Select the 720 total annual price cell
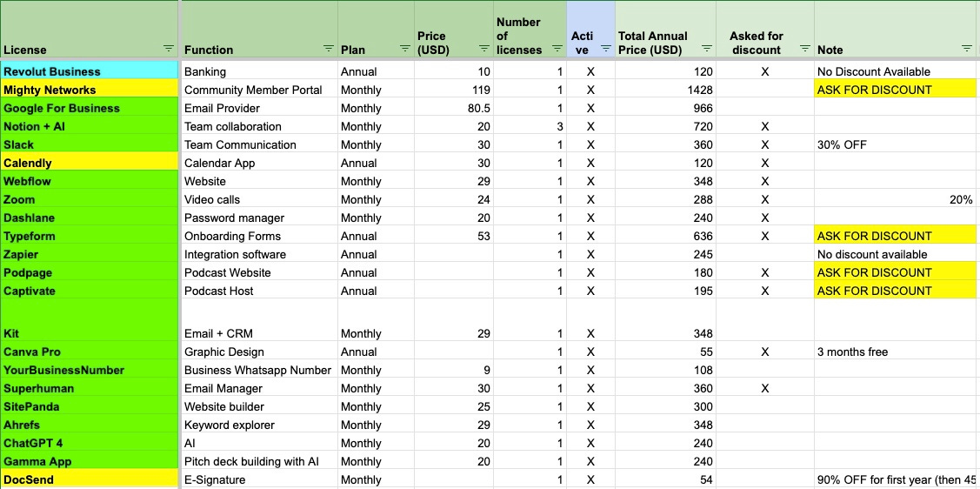 [665, 126]
